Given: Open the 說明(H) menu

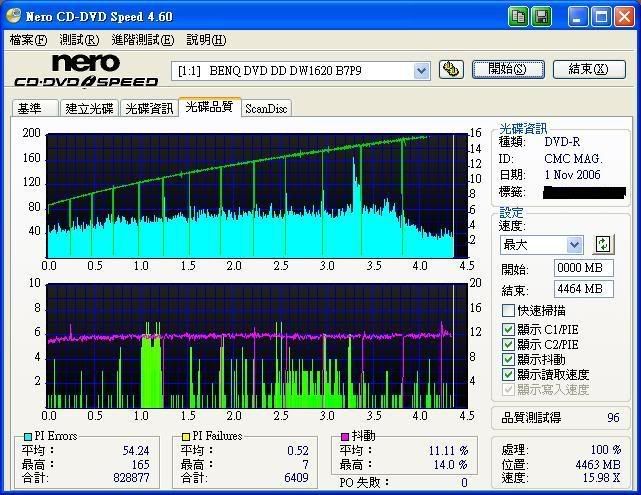Looking at the screenshot, I should (206, 40).
